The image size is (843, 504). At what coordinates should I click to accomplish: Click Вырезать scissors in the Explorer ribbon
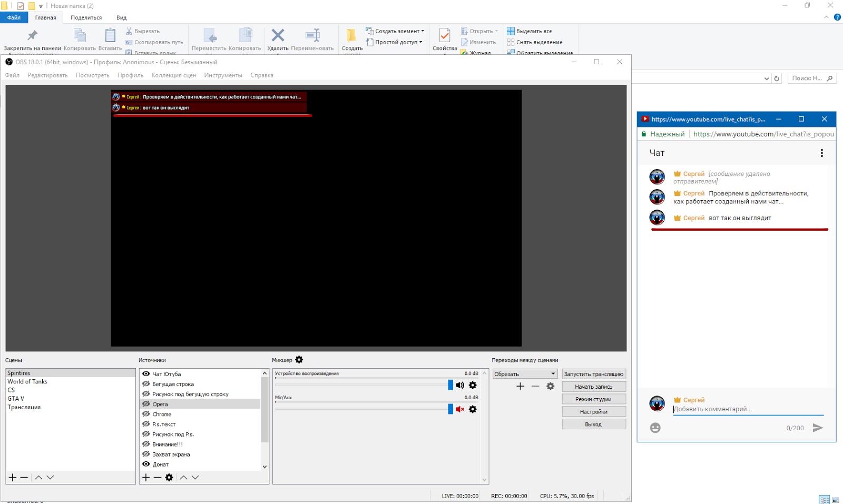129,31
